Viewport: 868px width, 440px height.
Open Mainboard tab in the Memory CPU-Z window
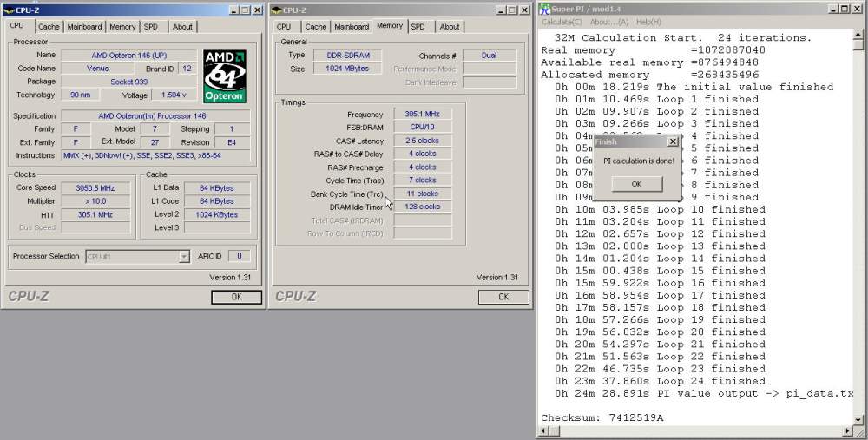[x=352, y=27]
